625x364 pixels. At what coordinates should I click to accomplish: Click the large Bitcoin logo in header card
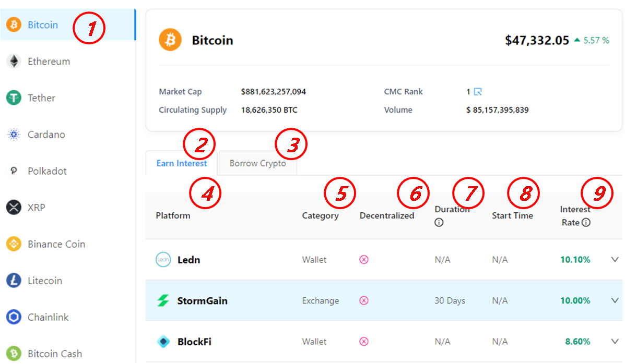[170, 40]
